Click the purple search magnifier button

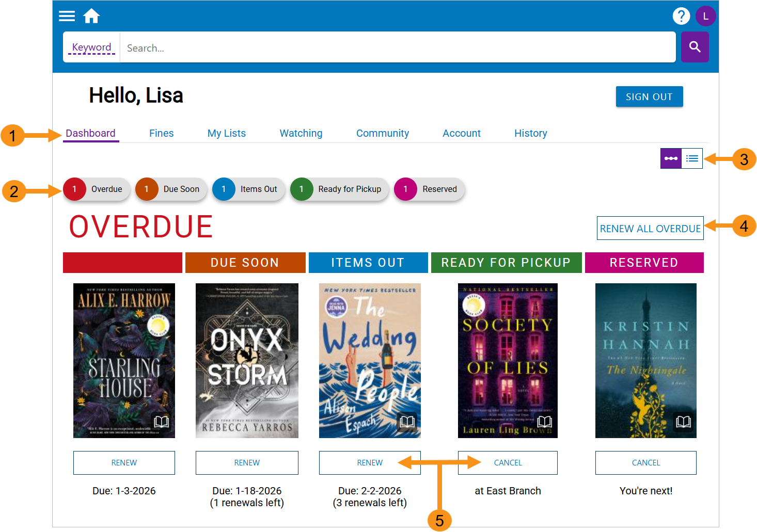click(x=695, y=47)
